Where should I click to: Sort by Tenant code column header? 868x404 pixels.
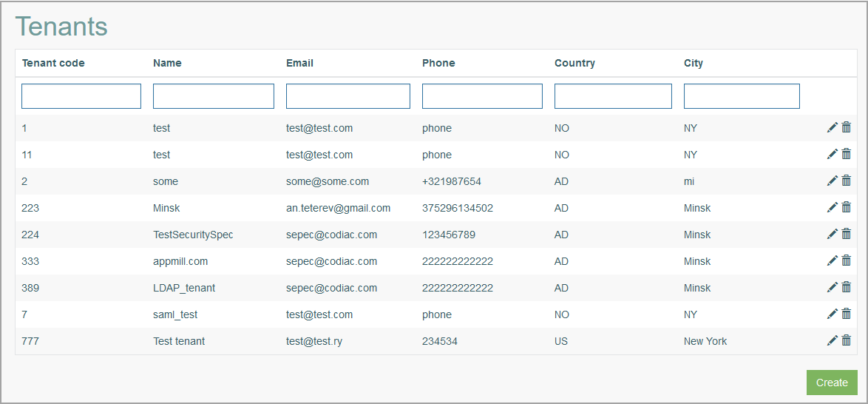[53, 63]
